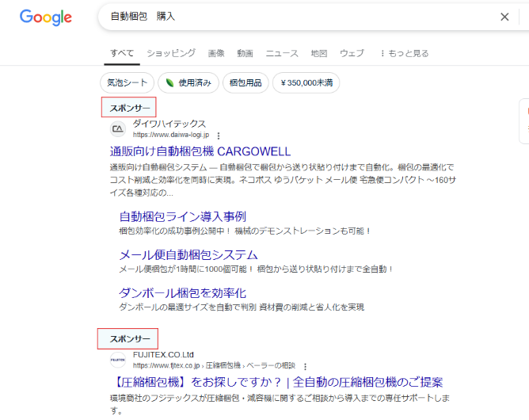This screenshot has height=420, width=529.
Task: Switch to the 画像 tab
Action: click(216, 53)
